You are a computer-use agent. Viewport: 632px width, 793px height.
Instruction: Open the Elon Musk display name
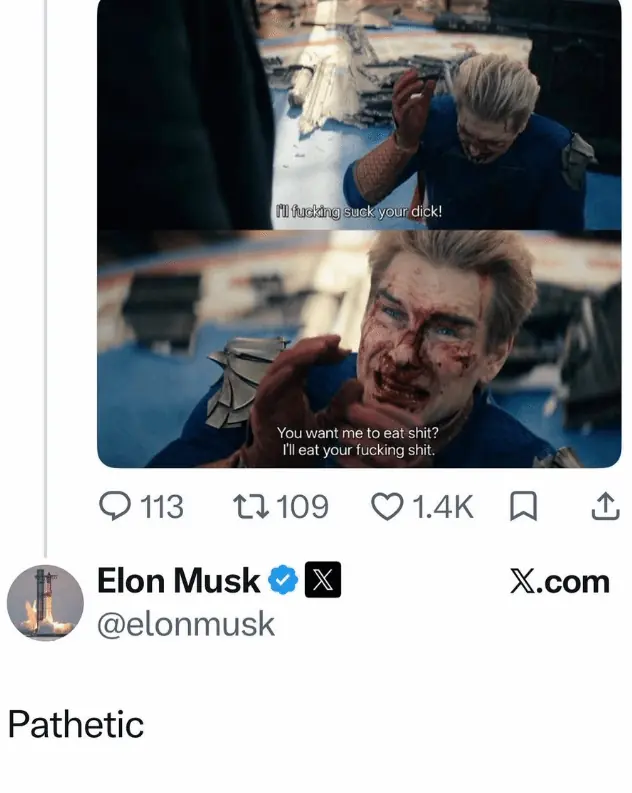[x=178, y=580]
